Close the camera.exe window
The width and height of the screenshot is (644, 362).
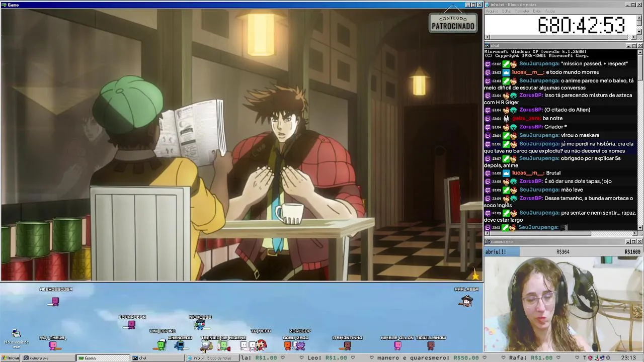(x=640, y=242)
